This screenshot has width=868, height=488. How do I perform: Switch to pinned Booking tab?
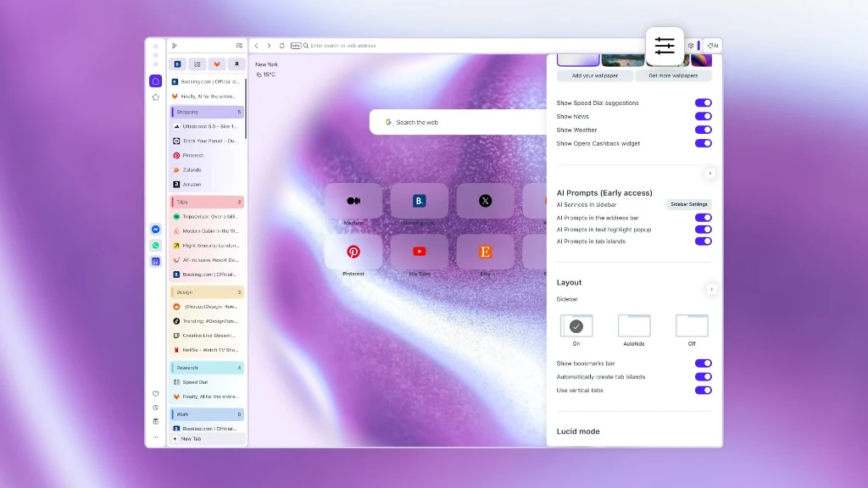[x=178, y=64]
